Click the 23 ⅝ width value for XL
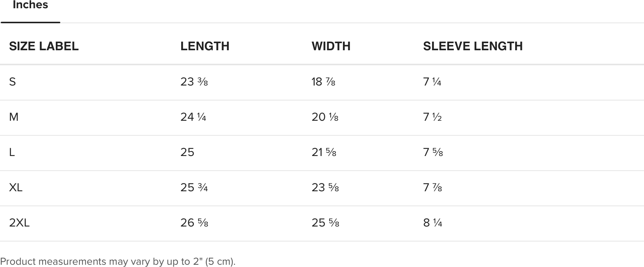This screenshot has height=267, width=644. [x=325, y=187]
